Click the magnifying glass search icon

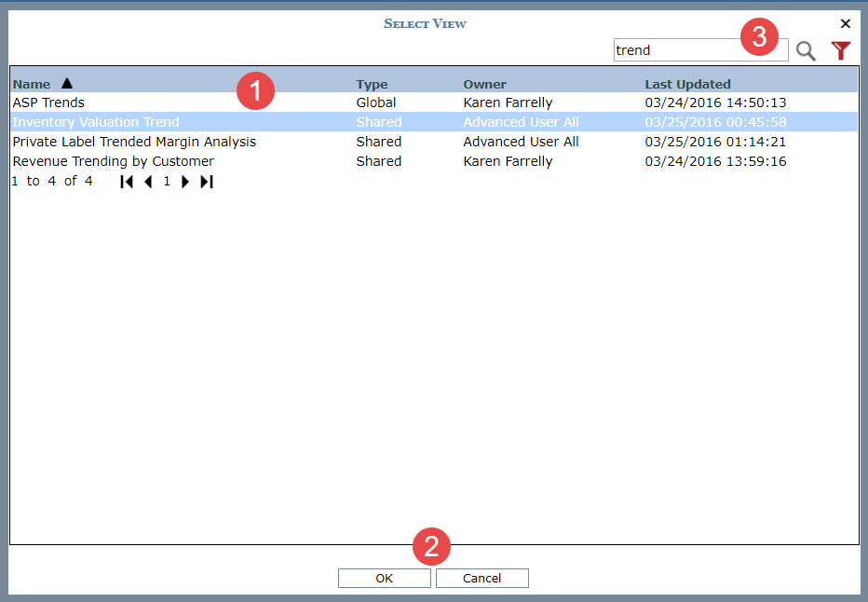click(x=806, y=50)
